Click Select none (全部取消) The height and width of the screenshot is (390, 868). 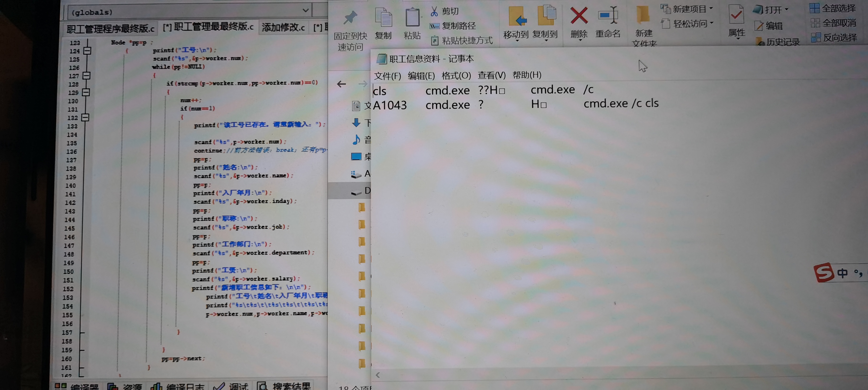(x=833, y=23)
